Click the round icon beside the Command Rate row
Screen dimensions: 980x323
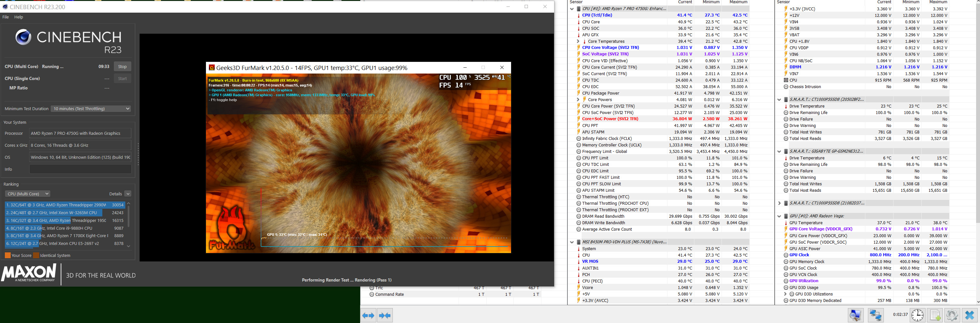click(372, 294)
